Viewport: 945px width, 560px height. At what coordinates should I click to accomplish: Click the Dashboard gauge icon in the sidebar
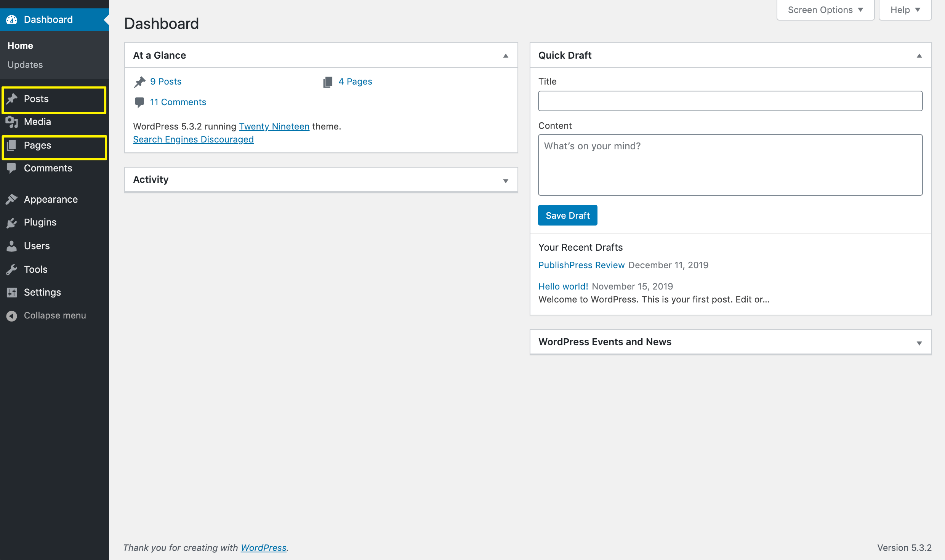click(x=12, y=19)
